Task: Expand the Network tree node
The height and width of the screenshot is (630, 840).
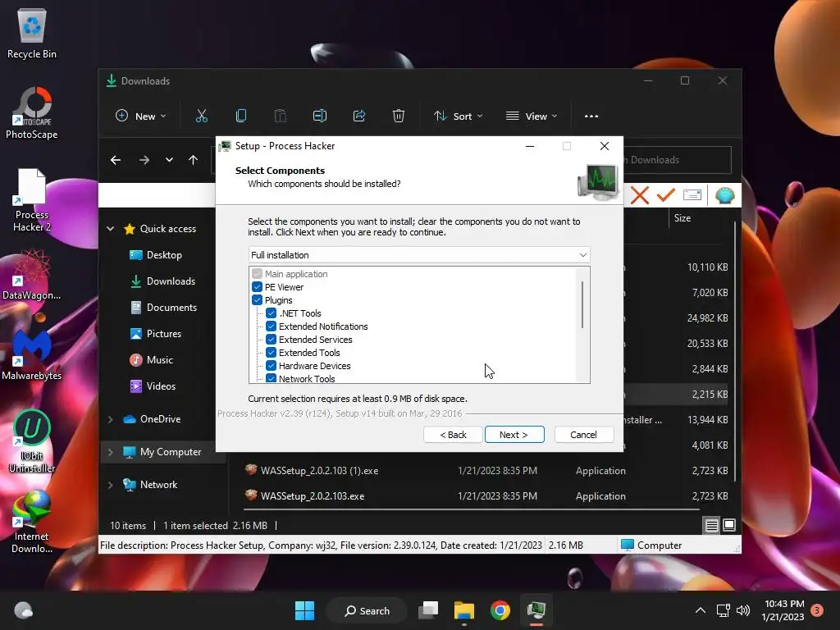Action: pos(111,485)
